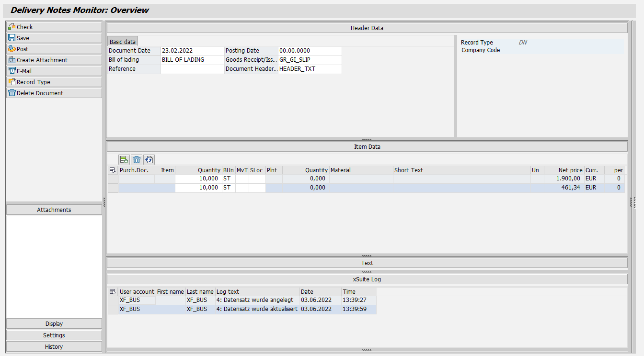Click the Posting Date input field
The height and width of the screenshot is (356, 644).
309,50
